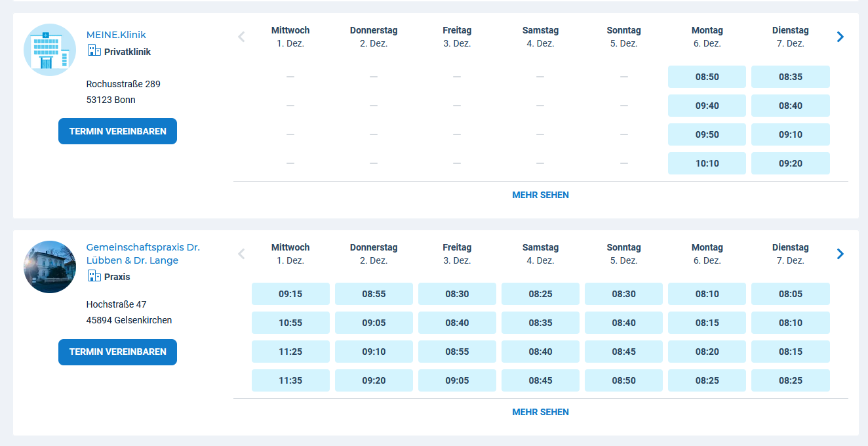Book MEINE.Klinik Tuesday 09:20 slot
Viewport: 868px width, 446px height.
coord(790,163)
